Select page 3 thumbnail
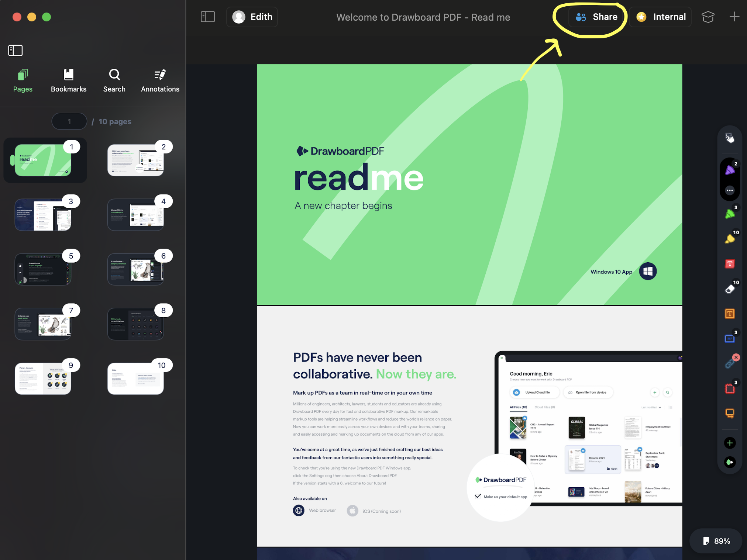This screenshot has height=560, width=747. (43, 215)
